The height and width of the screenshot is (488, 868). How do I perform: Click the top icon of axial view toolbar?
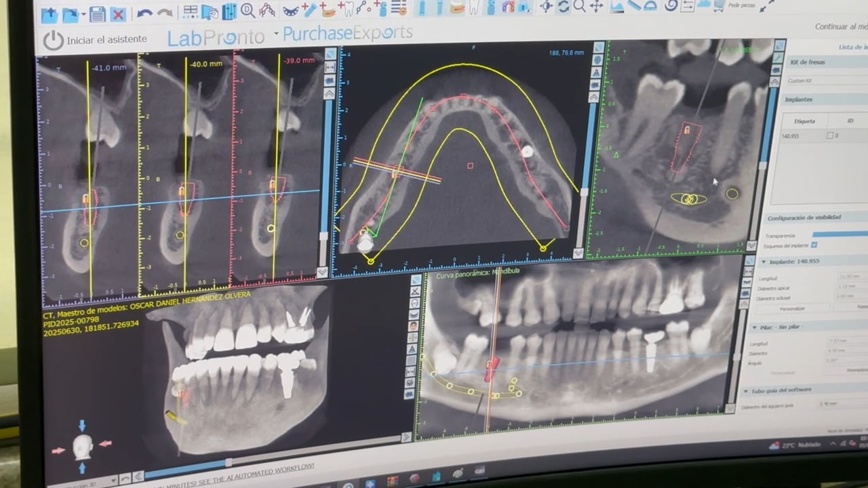[x=597, y=47]
